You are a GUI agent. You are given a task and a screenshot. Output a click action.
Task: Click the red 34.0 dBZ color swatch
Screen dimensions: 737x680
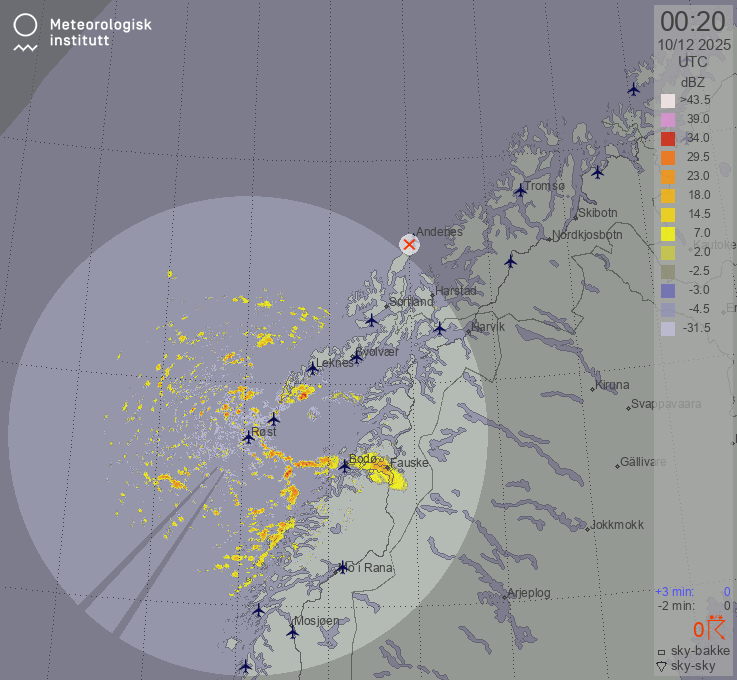point(668,139)
